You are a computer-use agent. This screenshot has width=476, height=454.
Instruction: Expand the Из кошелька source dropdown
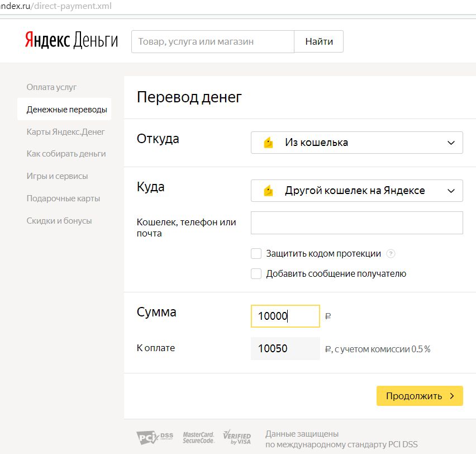(x=356, y=143)
